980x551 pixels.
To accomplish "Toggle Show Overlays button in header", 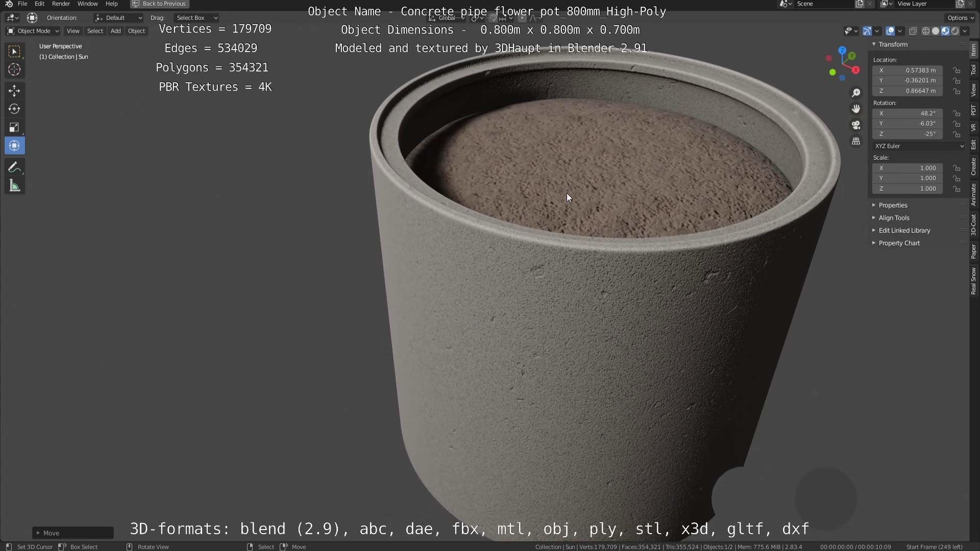I will pyautogui.click(x=890, y=31).
